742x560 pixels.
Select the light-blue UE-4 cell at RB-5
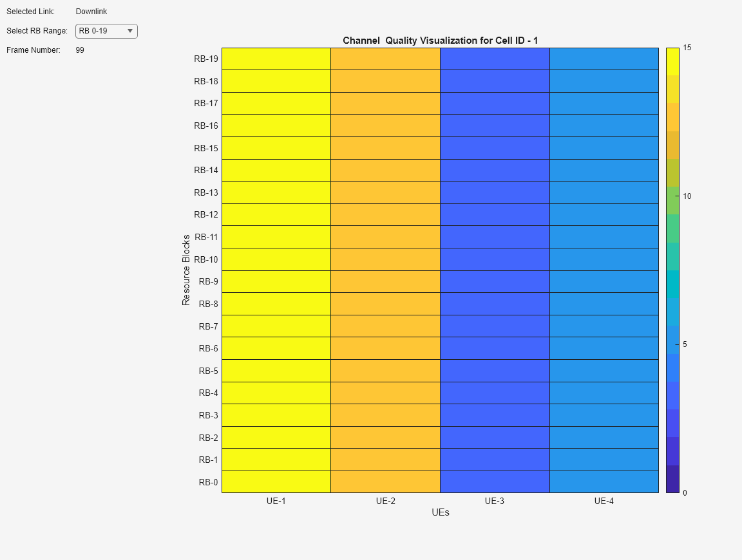(604, 371)
